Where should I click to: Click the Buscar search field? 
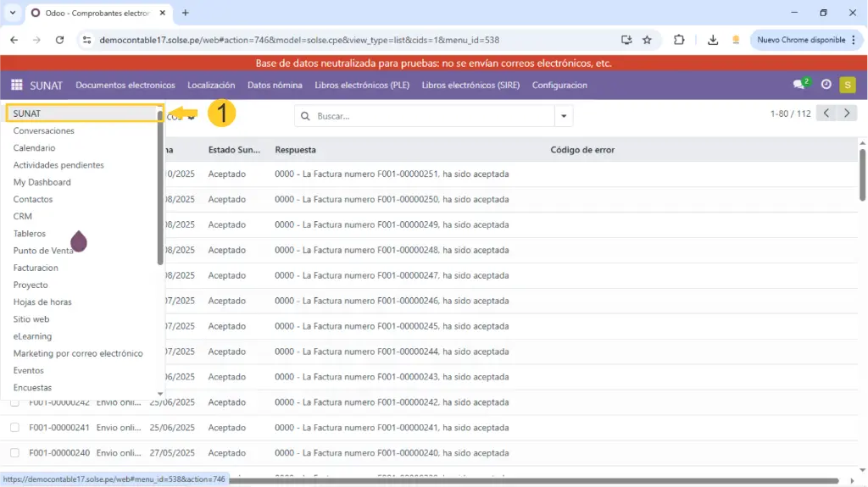coord(432,116)
